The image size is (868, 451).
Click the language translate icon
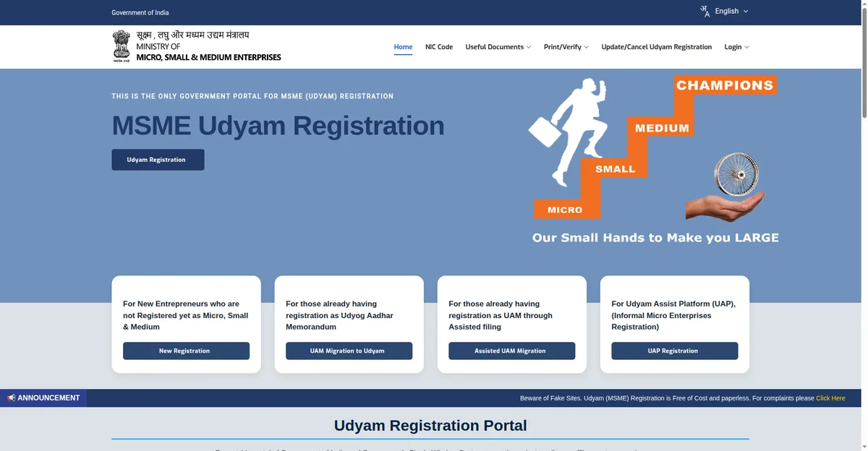(x=705, y=11)
